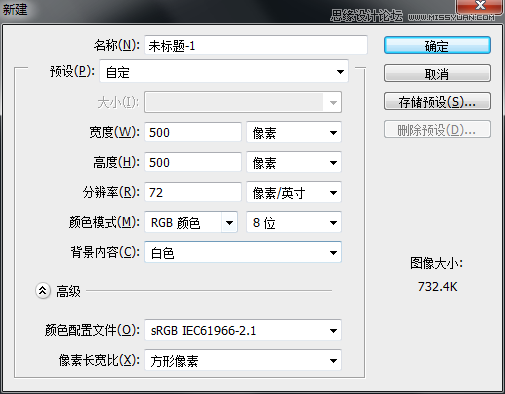This screenshot has width=505, height=394.
Task: Open 像素长宽比 dropdown showing 方形像素
Action: (243, 360)
